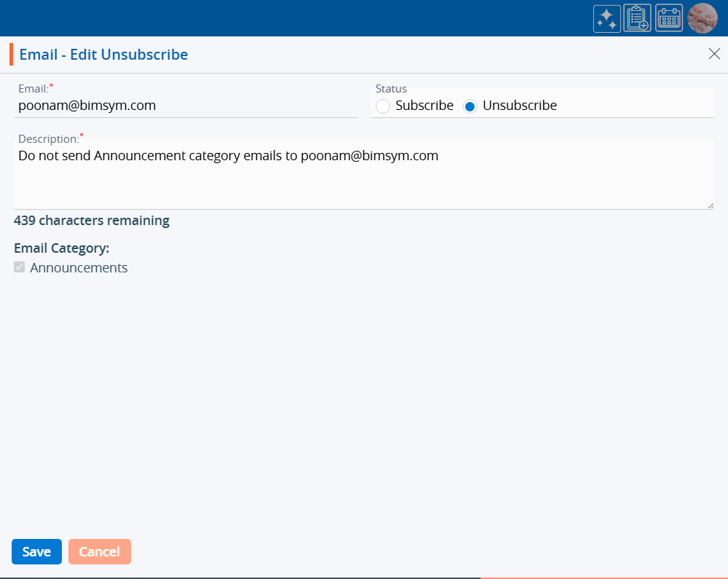This screenshot has height=579, width=728.
Task: Click the 'Unsubscribe' option label text
Action: [520, 106]
